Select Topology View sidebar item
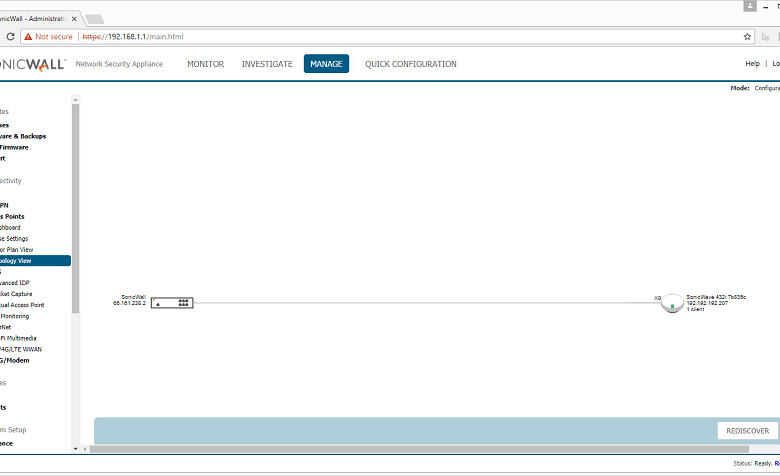This screenshot has height=476, width=780. coord(35,261)
